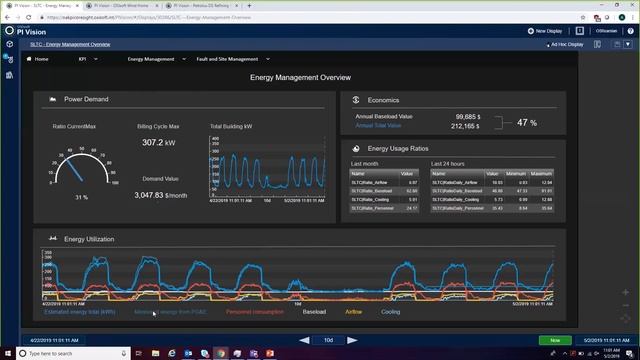Viewport: 640px width, 360px height.
Task: Open the library building icon in sidebar
Action: tap(9, 75)
